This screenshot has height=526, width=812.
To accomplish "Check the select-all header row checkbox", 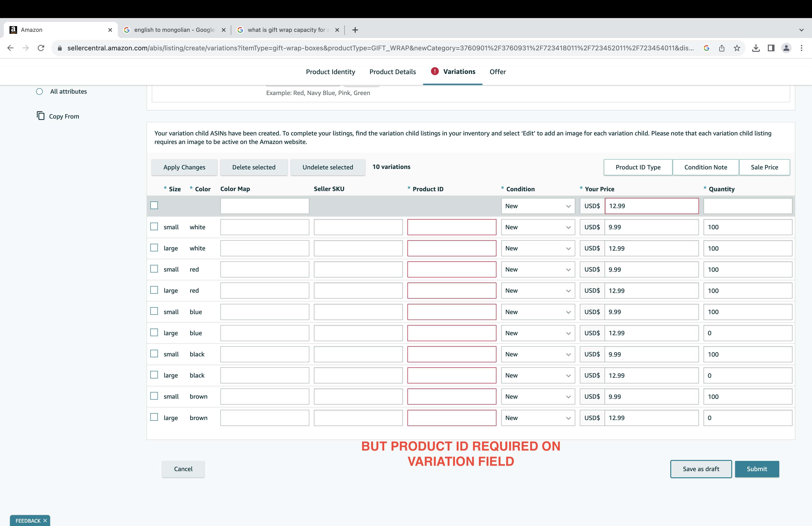I will (x=154, y=205).
